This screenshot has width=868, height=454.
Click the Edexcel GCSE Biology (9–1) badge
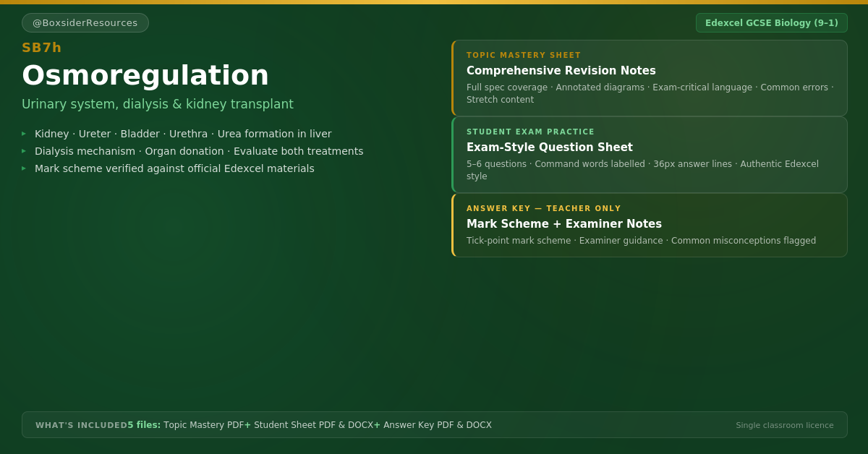(x=772, y=22)
